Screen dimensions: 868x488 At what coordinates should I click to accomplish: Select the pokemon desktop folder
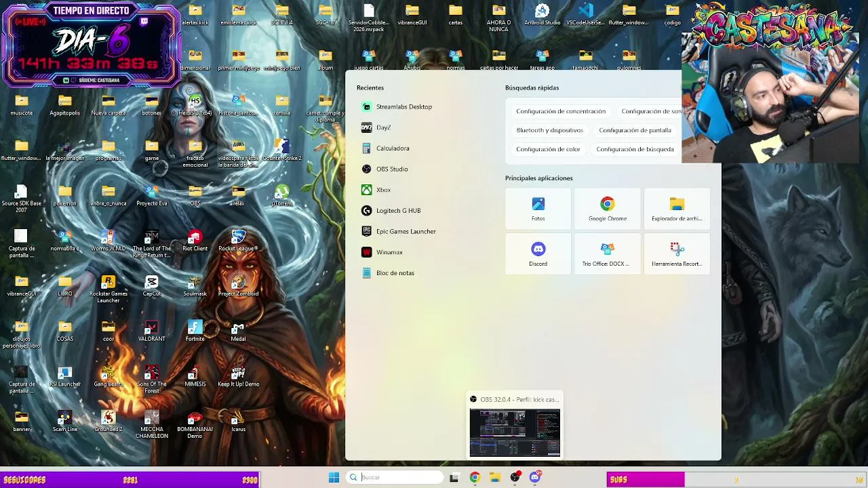(x=65, y=195)
